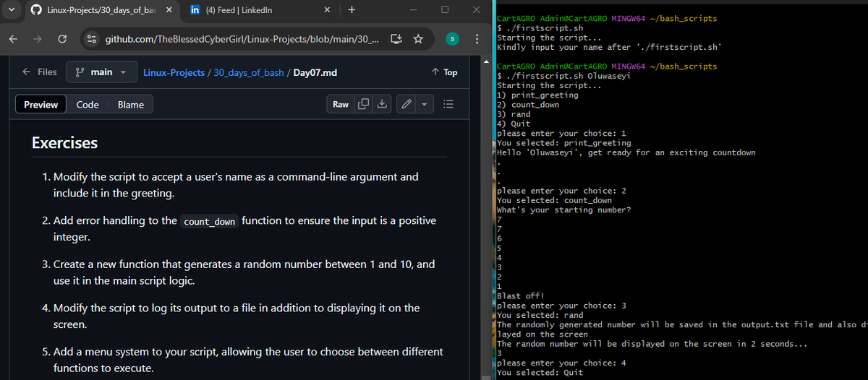Click terminal option '1) print_greeting'
The height and width of the screenshot is (380, 868).
tap(538, 95)
